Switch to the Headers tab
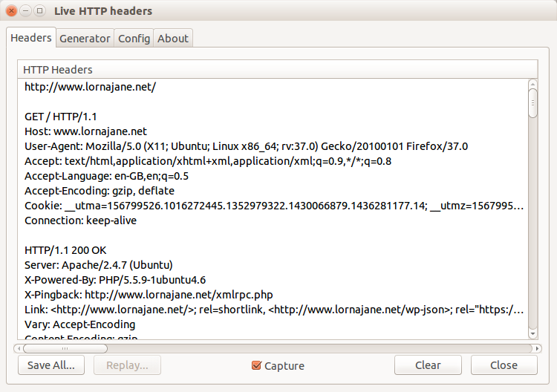557x392 pixels. coord(31,38)
